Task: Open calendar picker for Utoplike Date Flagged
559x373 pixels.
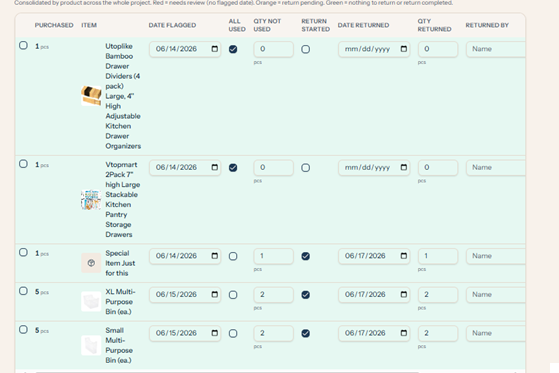Action: 215,49
